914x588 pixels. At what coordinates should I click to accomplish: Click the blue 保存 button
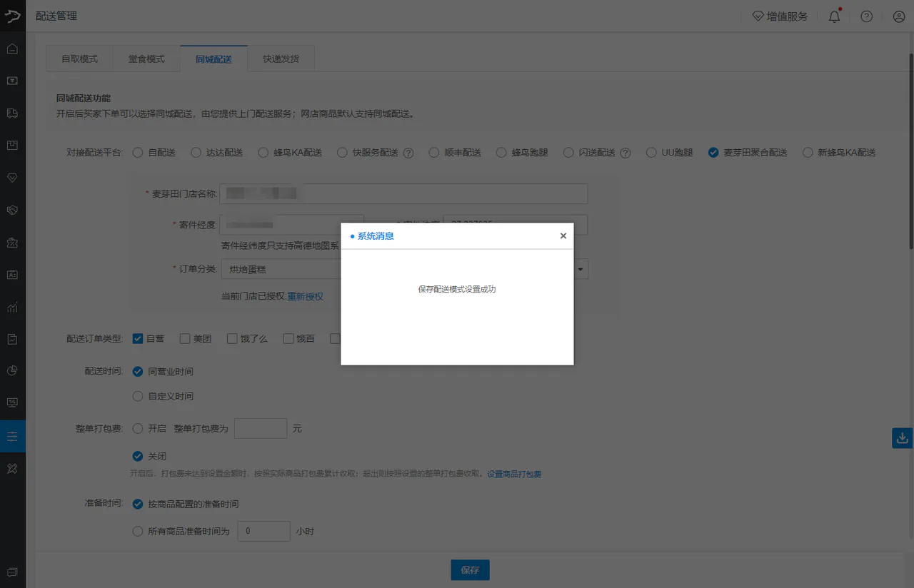(x=470, y=570)
